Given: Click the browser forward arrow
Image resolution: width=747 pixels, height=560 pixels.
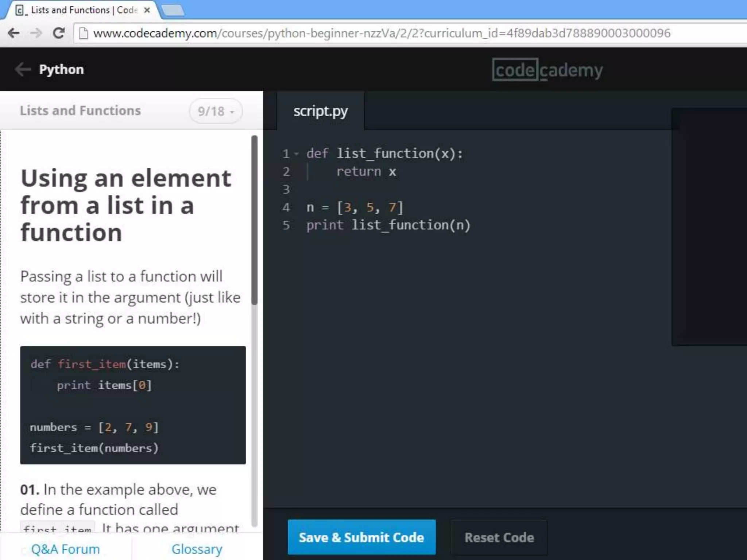Looking at the screenshot, I should pos(36,33).
